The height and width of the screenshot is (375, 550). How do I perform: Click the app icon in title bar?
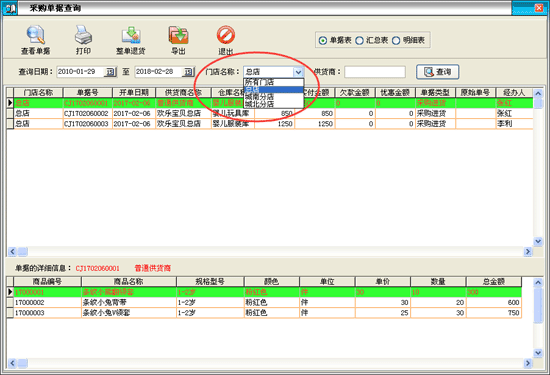10,8
